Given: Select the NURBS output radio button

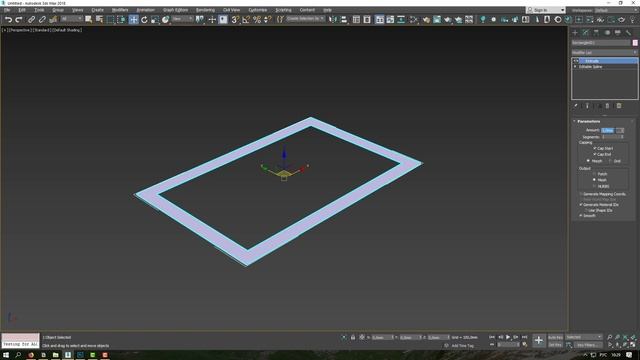Looking at the screenshot, I should [x=594, y=186].
